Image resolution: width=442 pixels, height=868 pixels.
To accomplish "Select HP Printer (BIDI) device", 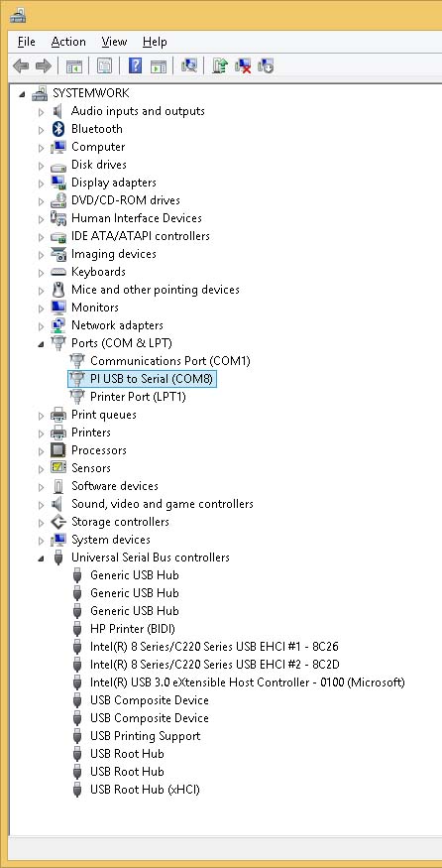I will tap(133, 628).
